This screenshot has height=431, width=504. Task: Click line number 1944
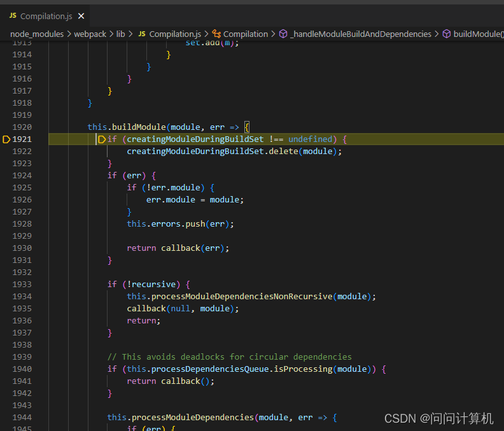(x=22, y=418)
